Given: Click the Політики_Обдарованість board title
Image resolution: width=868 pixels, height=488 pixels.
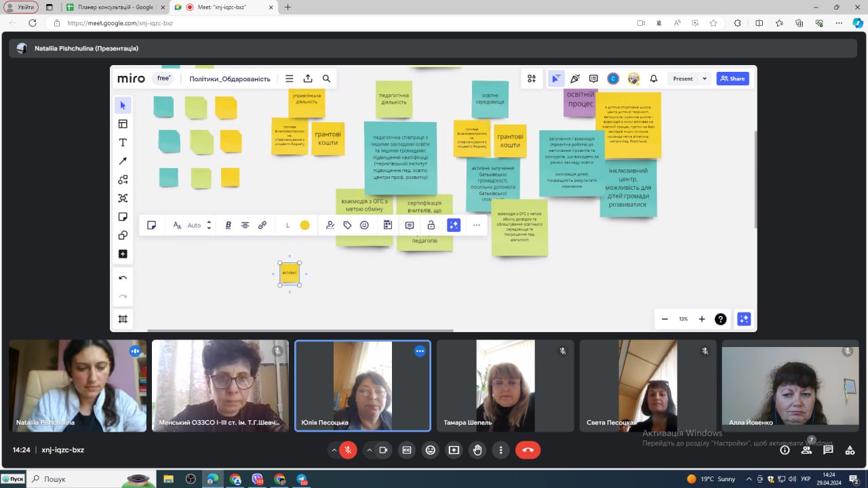Looking at the screenshot, I should (230, 79).
